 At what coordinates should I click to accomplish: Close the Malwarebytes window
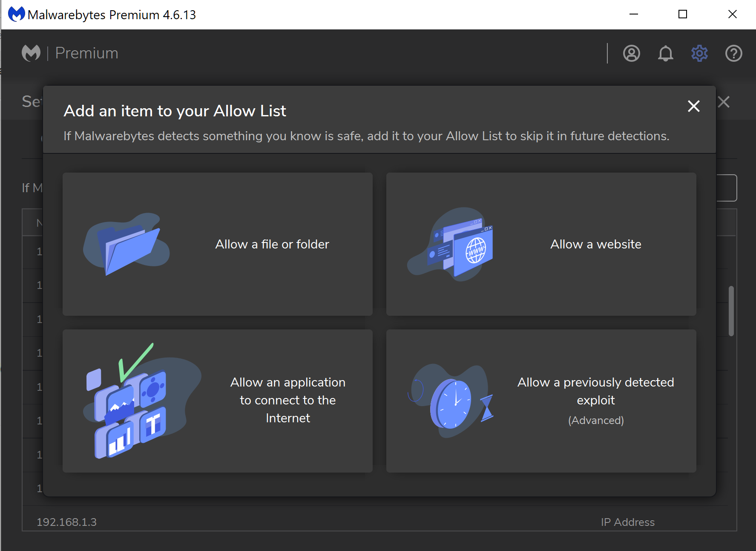(x=732, y=14)
